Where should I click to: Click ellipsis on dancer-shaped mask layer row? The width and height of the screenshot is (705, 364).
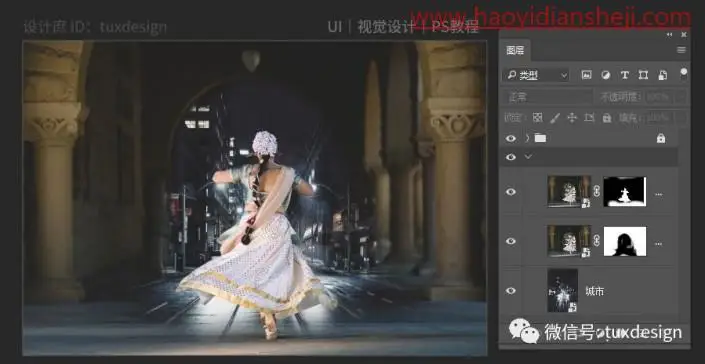point(659,195)
